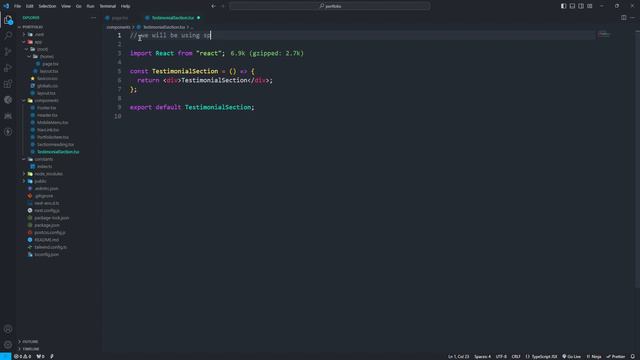This screenshot has height=360, width=640.
Task: Open the customize layout button
Action: click(590, 6)
